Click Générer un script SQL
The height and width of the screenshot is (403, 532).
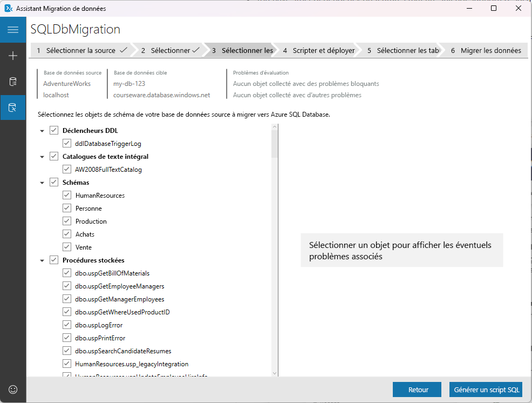click(x=486, y=389)
